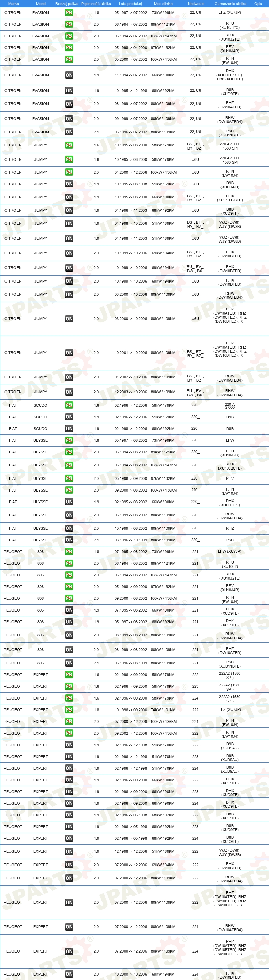This screenshot has height=980, width=269.
Task: Click diesel ON icon in Citroen Evasion 2.1 row
Action: [x=69, y=132]
